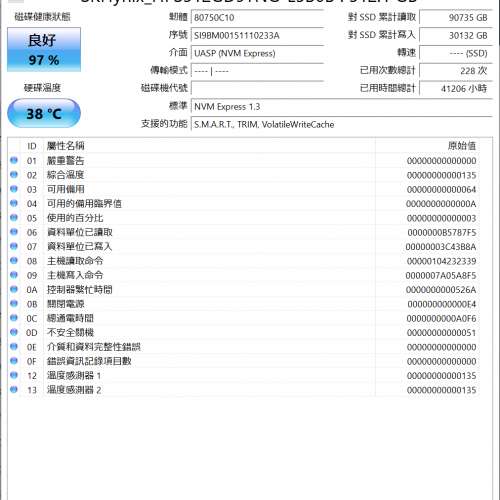Click the status dot for 13 溫度感測器 2

(x=14, y=390)
